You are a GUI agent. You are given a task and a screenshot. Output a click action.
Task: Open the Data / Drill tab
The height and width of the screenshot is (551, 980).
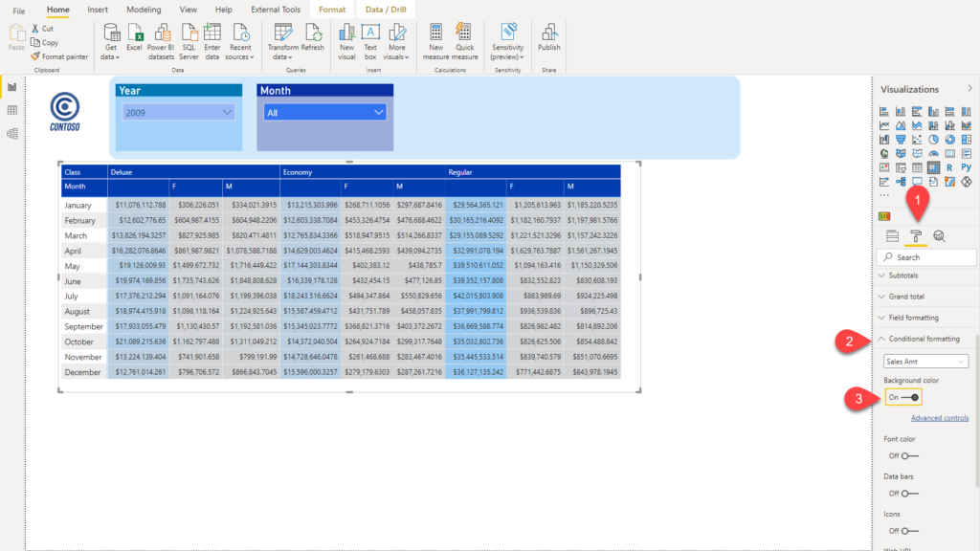pos(386,10)
